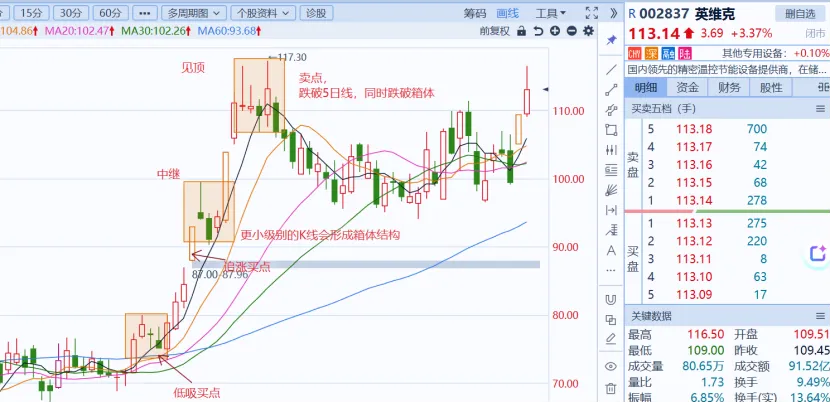Click the company description text line
Image resolution: width=831 pixels, height=403 pixels.
727,69
